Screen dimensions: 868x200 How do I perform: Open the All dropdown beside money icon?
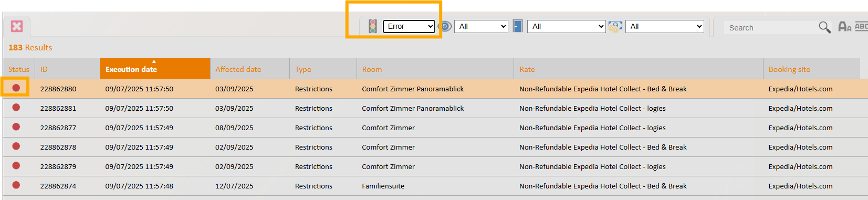[664, 26]
